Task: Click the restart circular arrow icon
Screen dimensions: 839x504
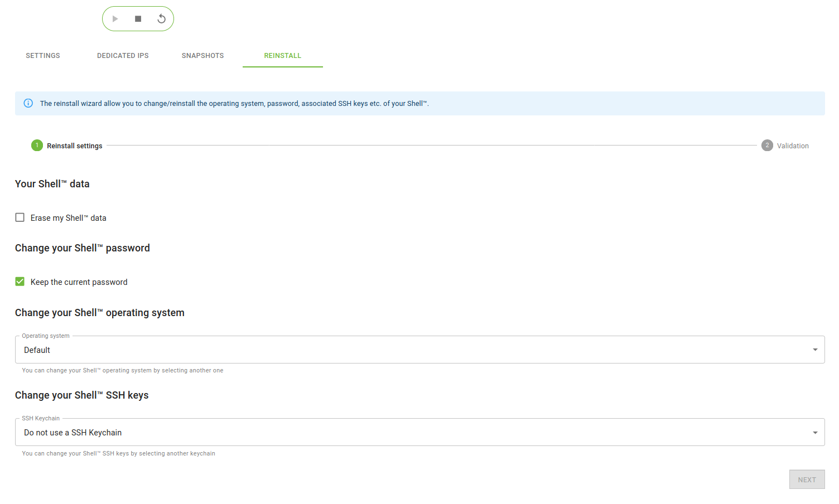Action: pos(162,19)
